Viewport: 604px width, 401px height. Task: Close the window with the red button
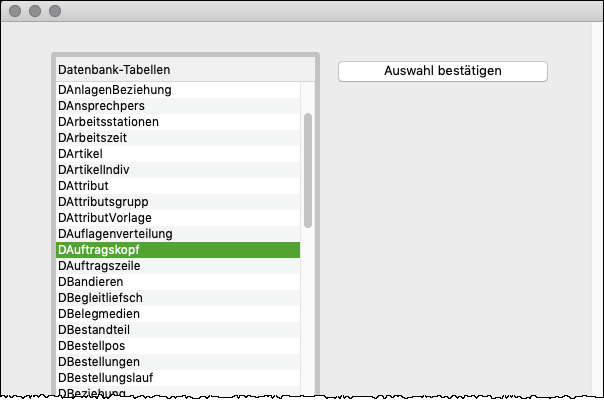(14, 12)
